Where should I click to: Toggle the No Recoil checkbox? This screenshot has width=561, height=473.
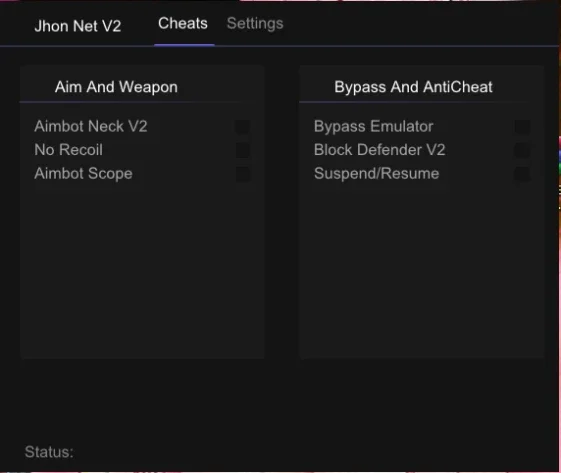(243, 150)
